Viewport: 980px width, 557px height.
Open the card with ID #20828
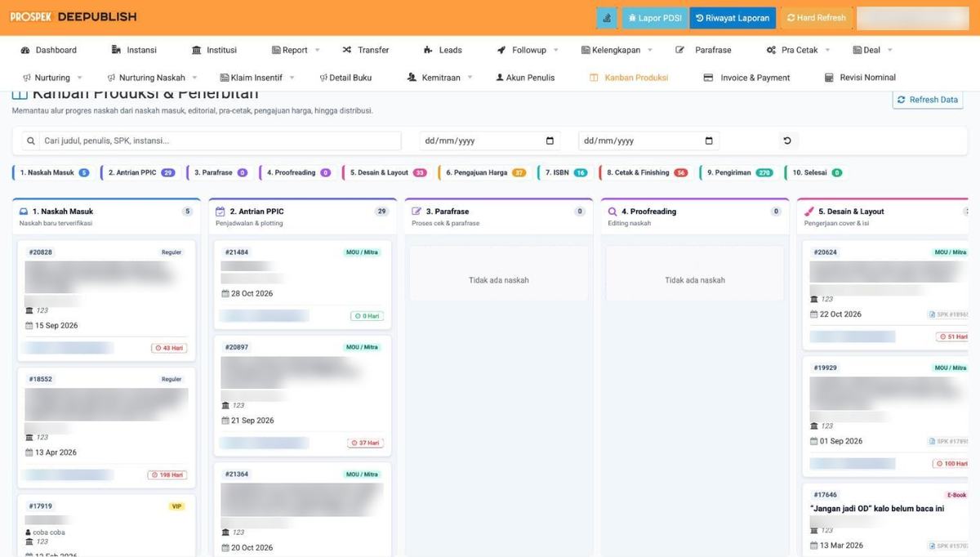[x=106, y=301]
